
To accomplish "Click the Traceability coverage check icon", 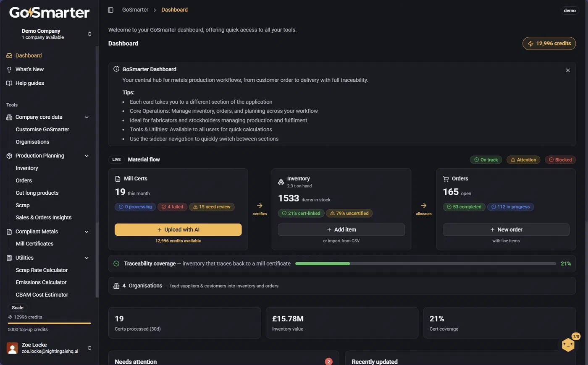I will [x=116, y=263].
